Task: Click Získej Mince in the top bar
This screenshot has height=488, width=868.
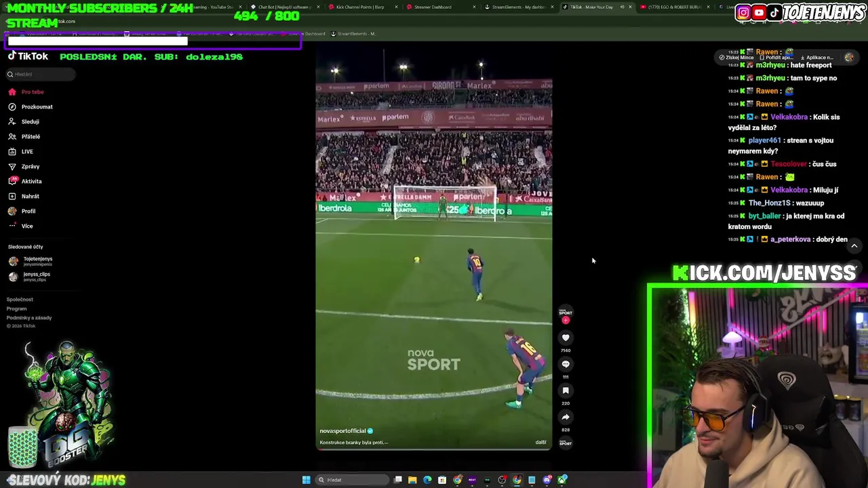Action: point(736,58)
